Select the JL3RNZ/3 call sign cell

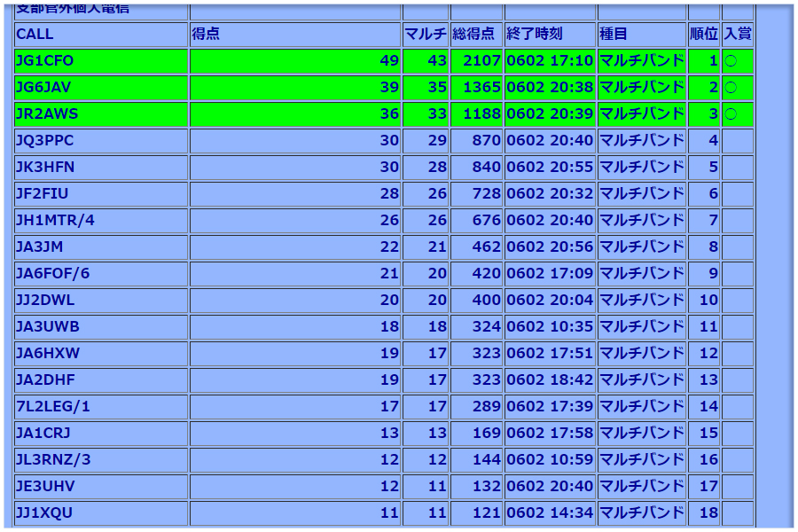pos(101,460)
